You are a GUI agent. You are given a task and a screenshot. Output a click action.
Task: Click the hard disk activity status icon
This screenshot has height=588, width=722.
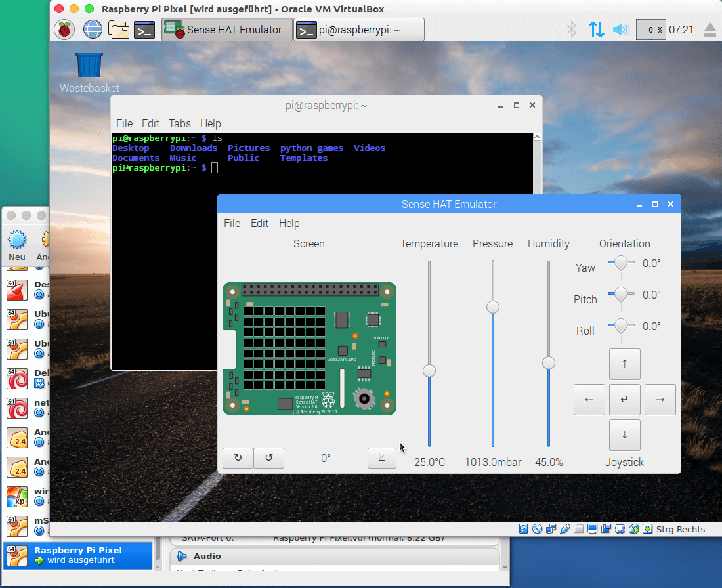click(524, 529)
